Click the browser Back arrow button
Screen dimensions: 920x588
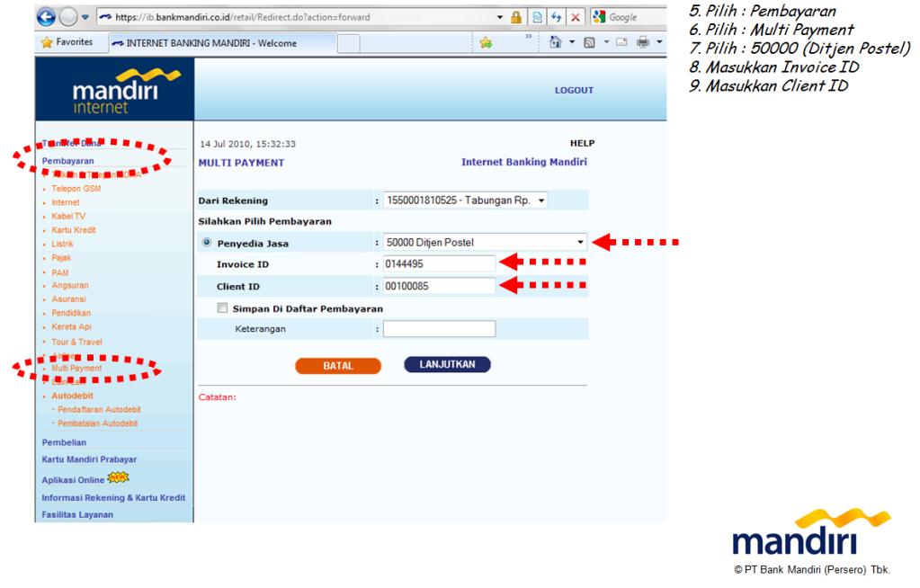[x=47, y=17]
